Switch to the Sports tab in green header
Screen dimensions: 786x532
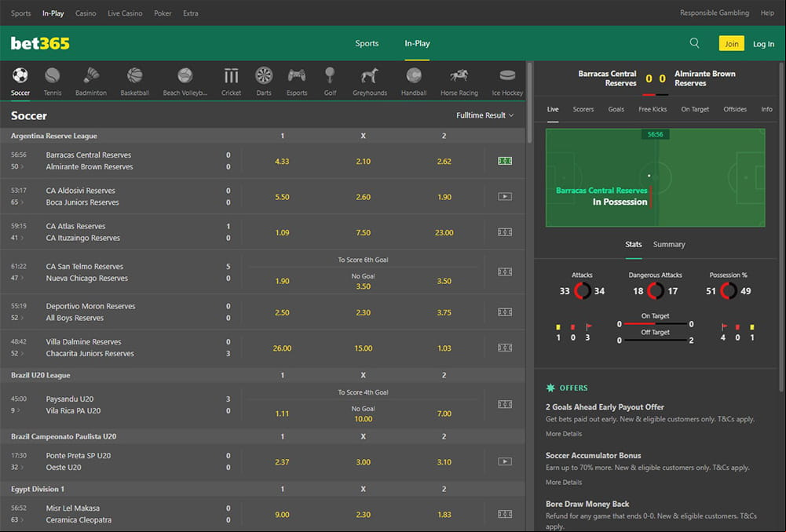tap(367, 43)
